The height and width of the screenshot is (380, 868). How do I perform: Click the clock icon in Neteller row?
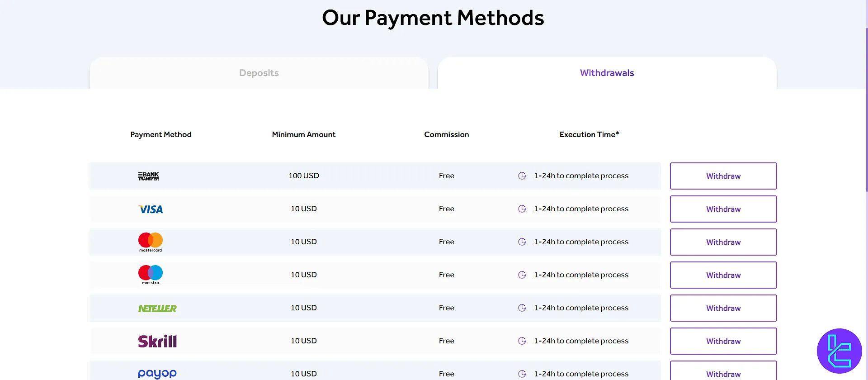pyautogui.click(x=522, y=308)
